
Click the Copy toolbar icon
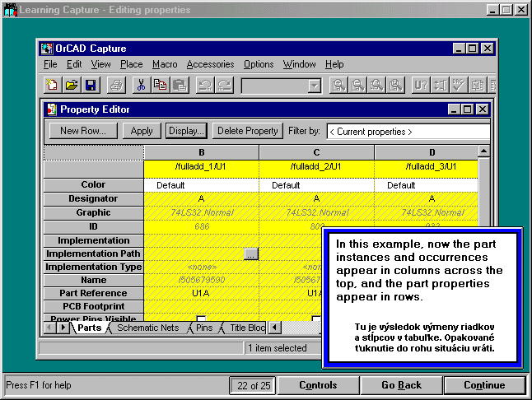pyautogui.click(x=160, y=85)
